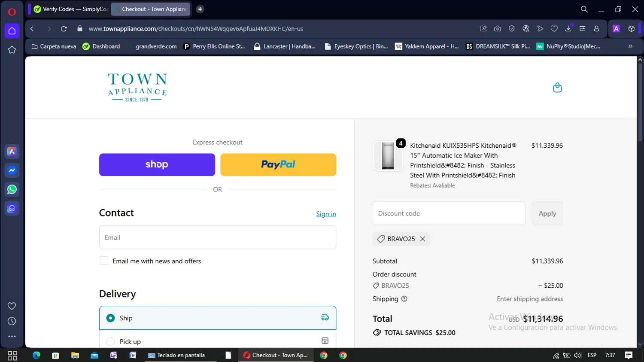Open the DREAMSILK Silk bookmark
This screenshot has height=362, width=644.
point(498,46)
